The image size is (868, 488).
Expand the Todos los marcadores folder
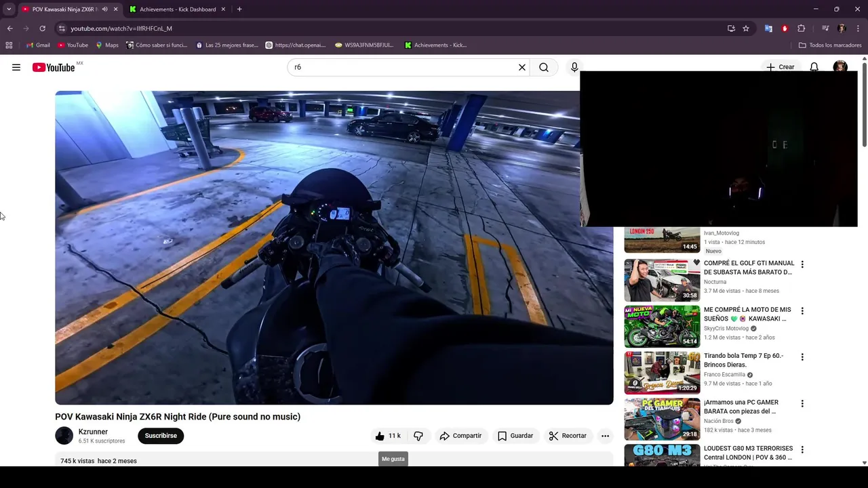[830, 45]
